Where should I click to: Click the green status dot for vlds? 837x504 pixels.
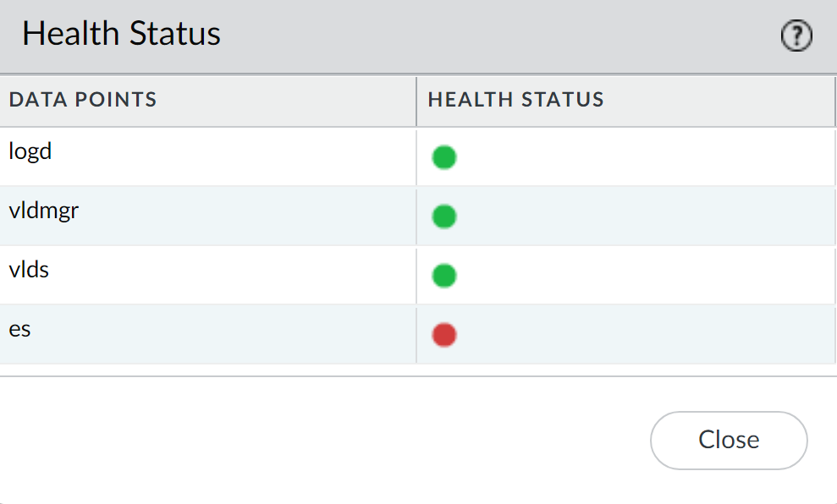pyautogui.click(x=444, y=276)
